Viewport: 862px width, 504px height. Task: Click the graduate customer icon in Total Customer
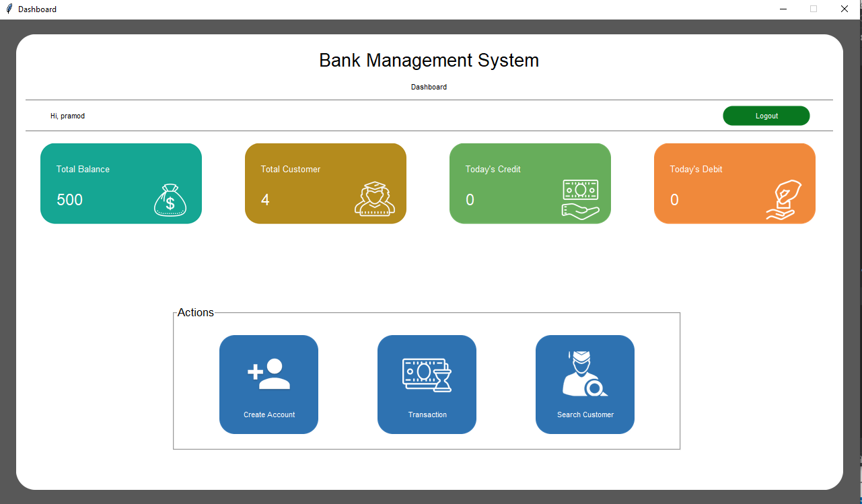[374, 199]
